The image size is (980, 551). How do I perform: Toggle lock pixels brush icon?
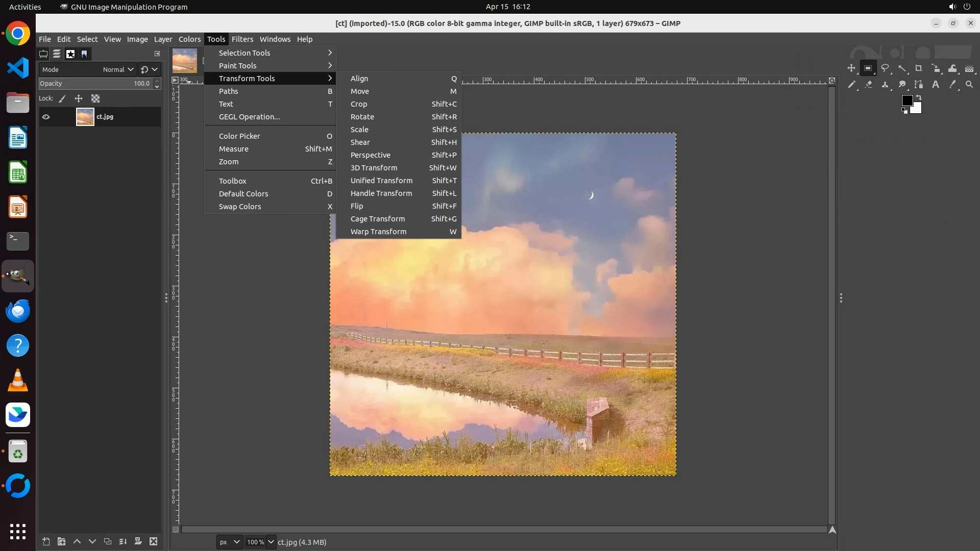coord(62,98)
